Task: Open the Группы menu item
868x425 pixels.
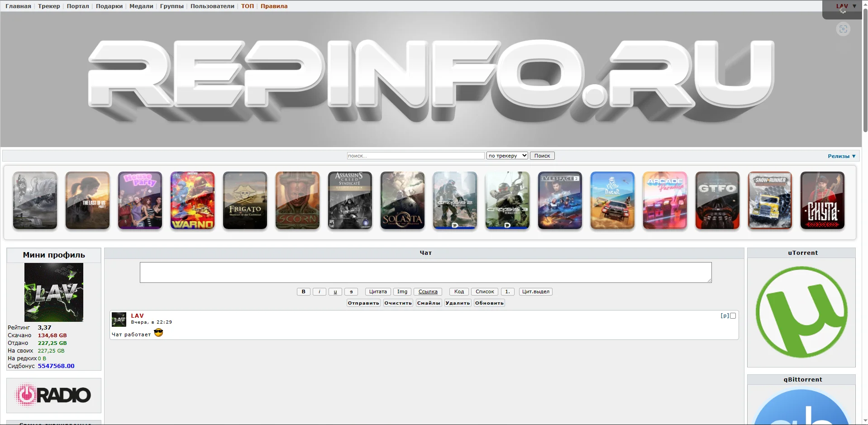Action: tap(172, 6)
